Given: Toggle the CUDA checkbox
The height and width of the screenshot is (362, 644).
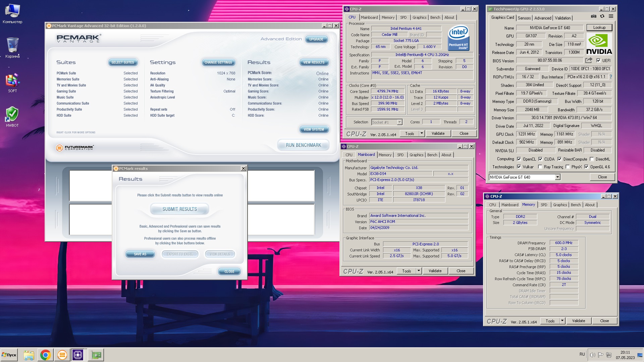Looking at the screenshot, I should pos(540,159).
